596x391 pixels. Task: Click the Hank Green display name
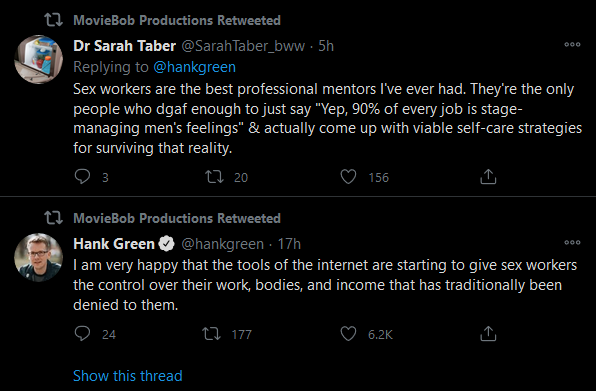114,244
